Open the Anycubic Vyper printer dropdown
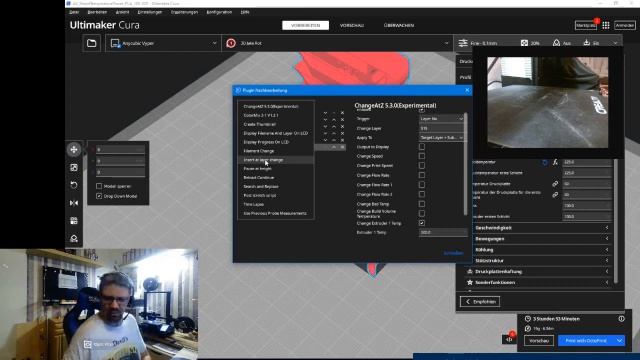 point(163,43)
